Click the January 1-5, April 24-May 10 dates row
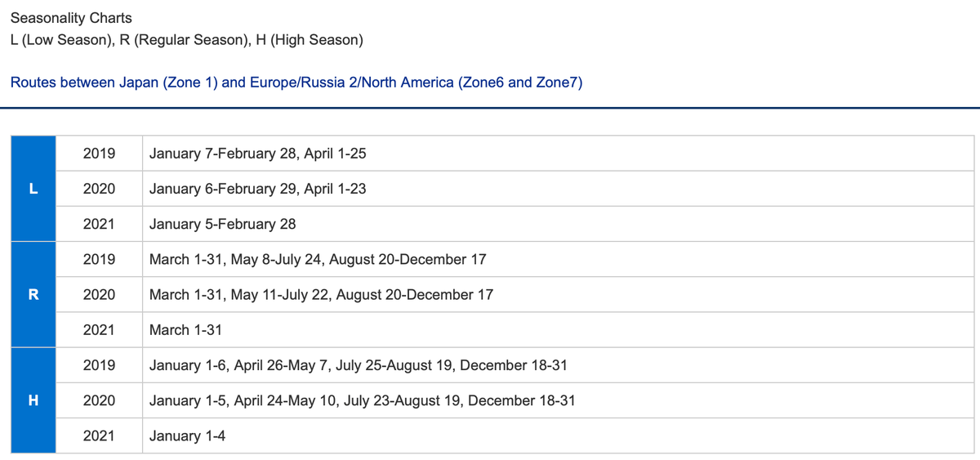Viewport: 980px width, 460px height. click(363, 400)
